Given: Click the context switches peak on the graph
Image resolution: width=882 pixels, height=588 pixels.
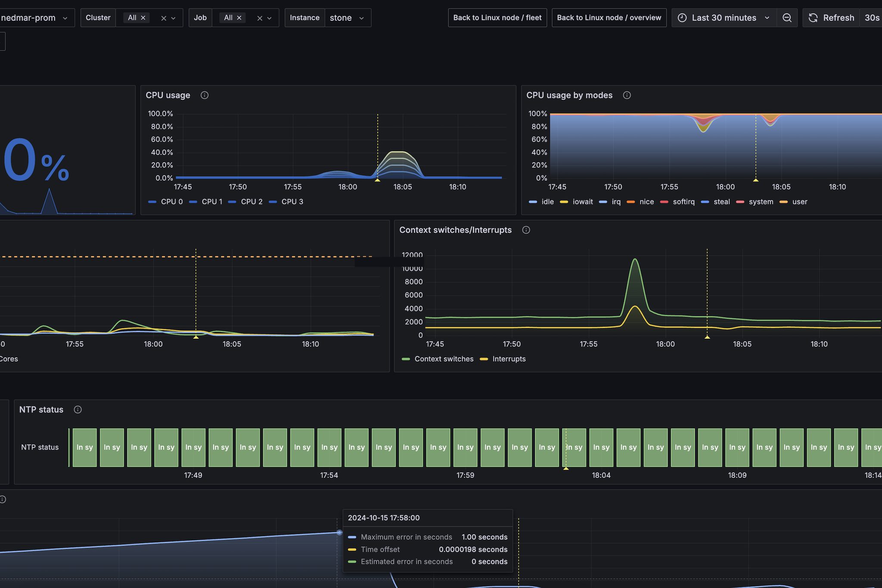Looking at the screenshot, I should tap(635, 259).
